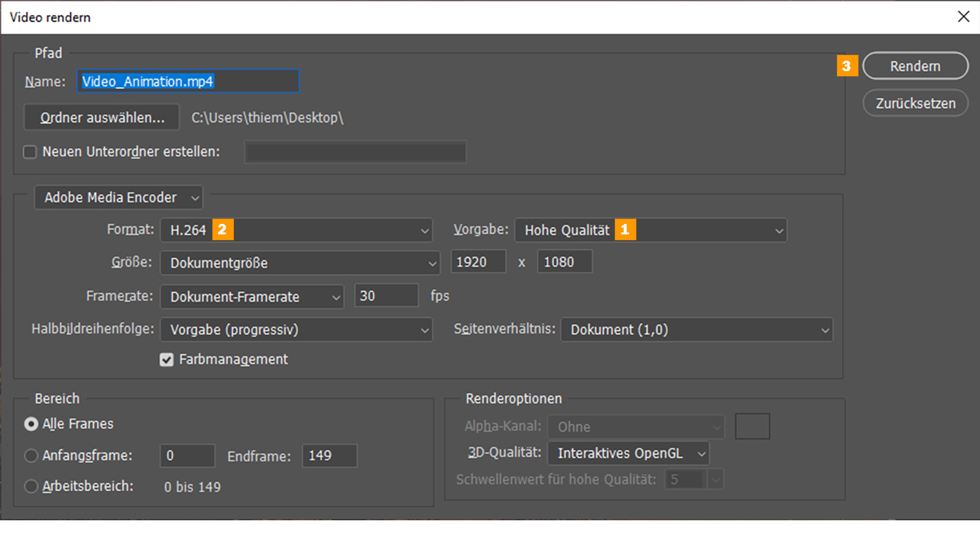Image resolution: width=980 pixels, height=551 pixels.
Task: Open the Größe Dokumentgröße dropdown
Action: 299,263
